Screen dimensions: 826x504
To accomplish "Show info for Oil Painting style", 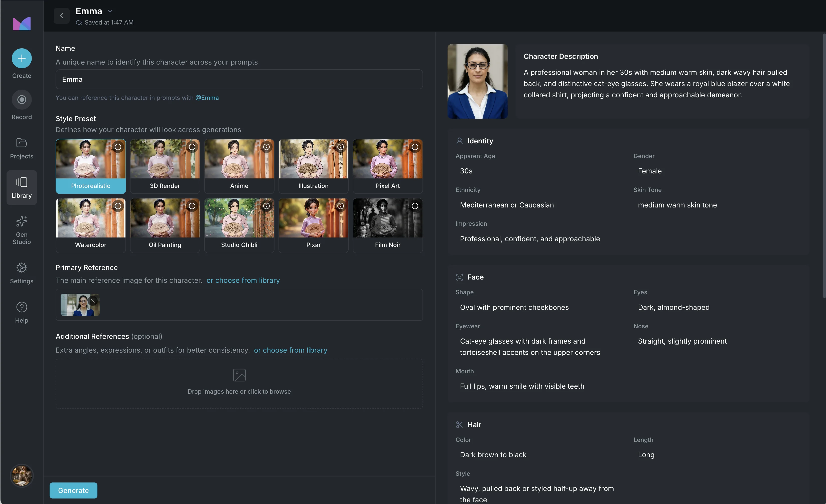I will [192, 206].
